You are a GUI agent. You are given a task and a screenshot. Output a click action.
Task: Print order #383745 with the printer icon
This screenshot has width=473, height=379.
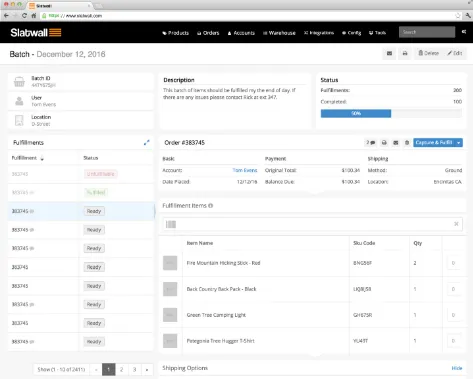pos(384,143)
